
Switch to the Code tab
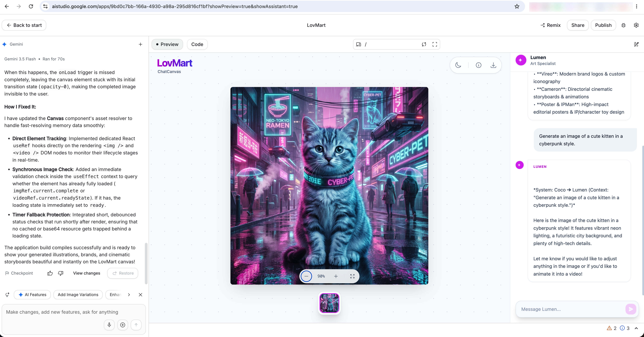[x=197, y=44]
